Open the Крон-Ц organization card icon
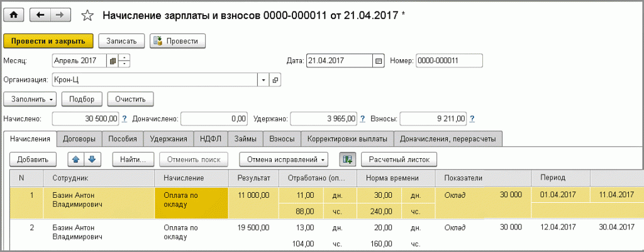644x252 pixels. (x=275, y=80)
